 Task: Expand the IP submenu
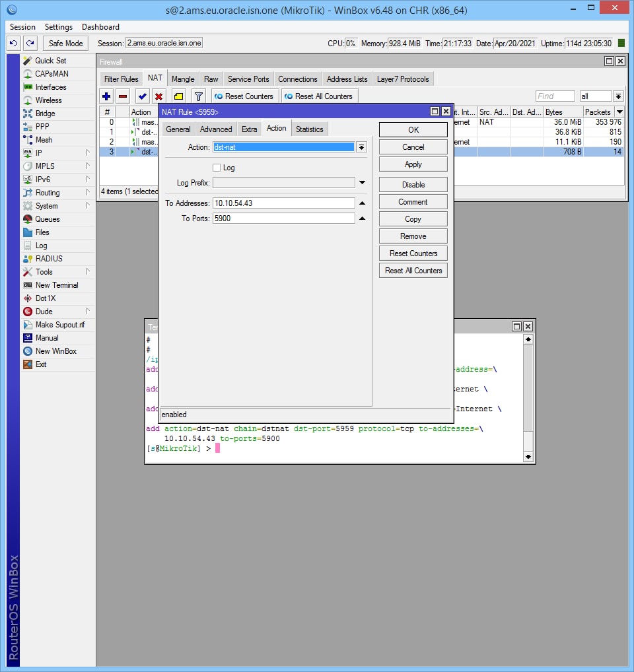pos(88,153)
